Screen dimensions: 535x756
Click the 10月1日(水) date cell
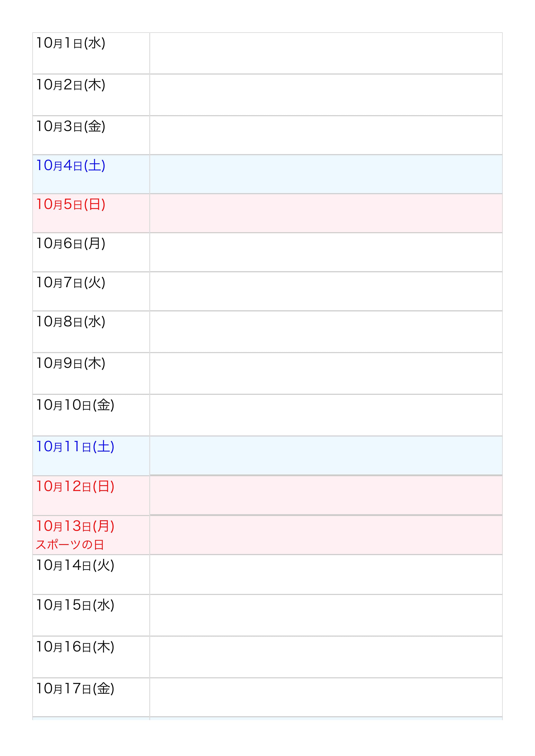(71, 43)
